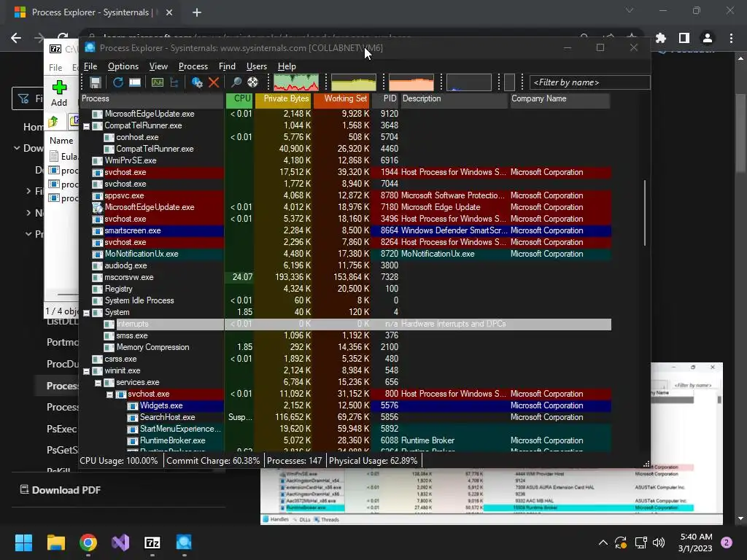This screenshot has height=560, width=747.
Task: Sort by the Process column header
Action: coord(152,99)
